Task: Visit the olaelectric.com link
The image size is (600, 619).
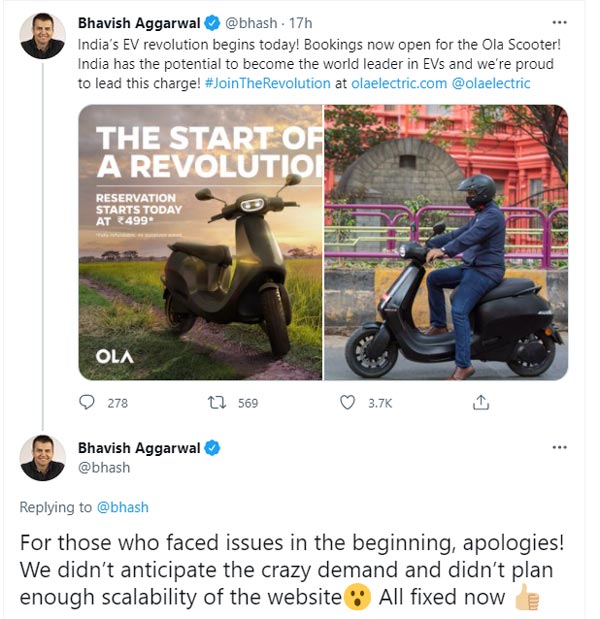Action: (399, 83)
